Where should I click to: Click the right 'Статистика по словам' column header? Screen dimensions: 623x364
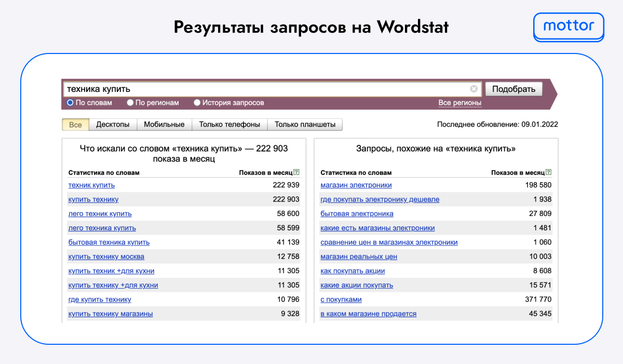(356, 173)
